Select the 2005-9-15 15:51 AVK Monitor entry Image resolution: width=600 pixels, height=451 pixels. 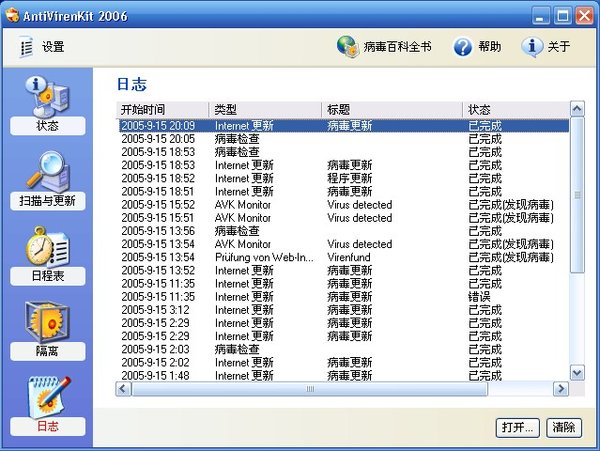[x=344, y=218]
